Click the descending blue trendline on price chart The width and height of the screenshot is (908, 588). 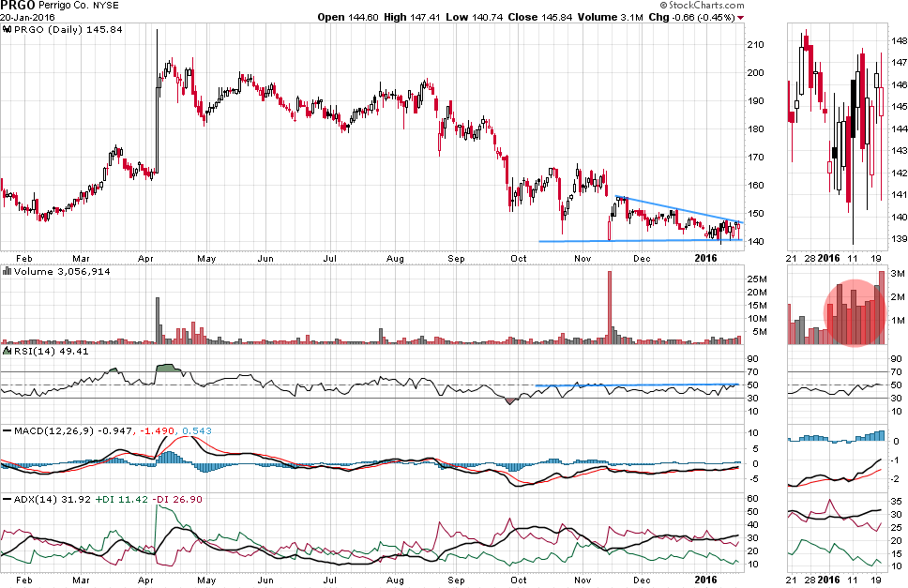(x=679, y=209)
